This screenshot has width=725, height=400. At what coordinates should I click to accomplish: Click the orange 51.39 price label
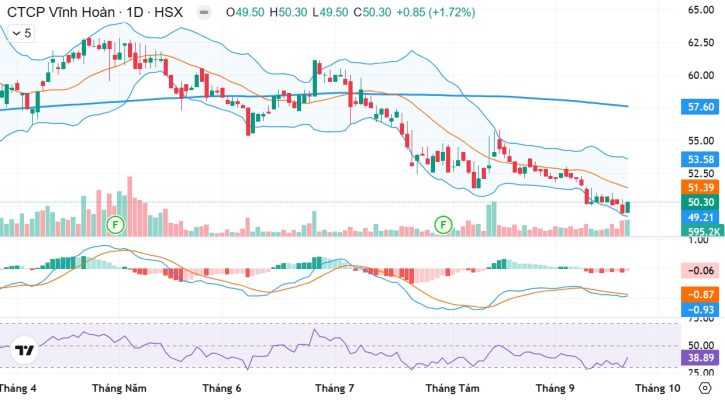point(700,187)
